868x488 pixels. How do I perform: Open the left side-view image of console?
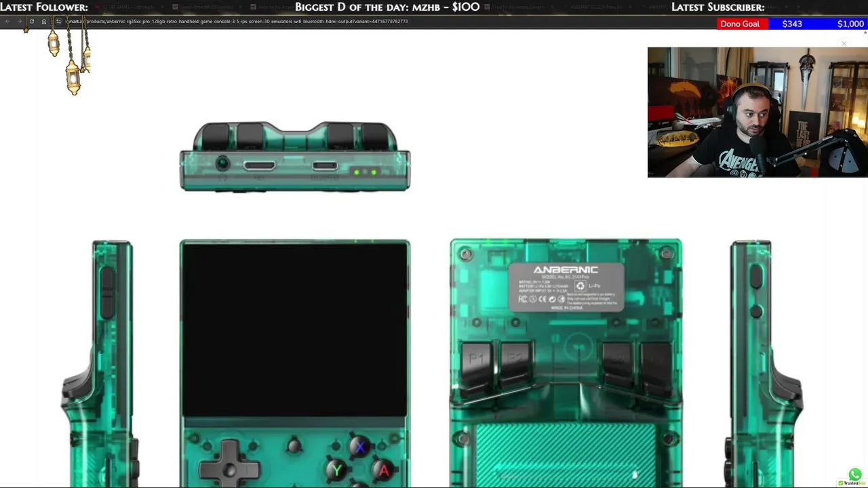[x=102, y=363]
